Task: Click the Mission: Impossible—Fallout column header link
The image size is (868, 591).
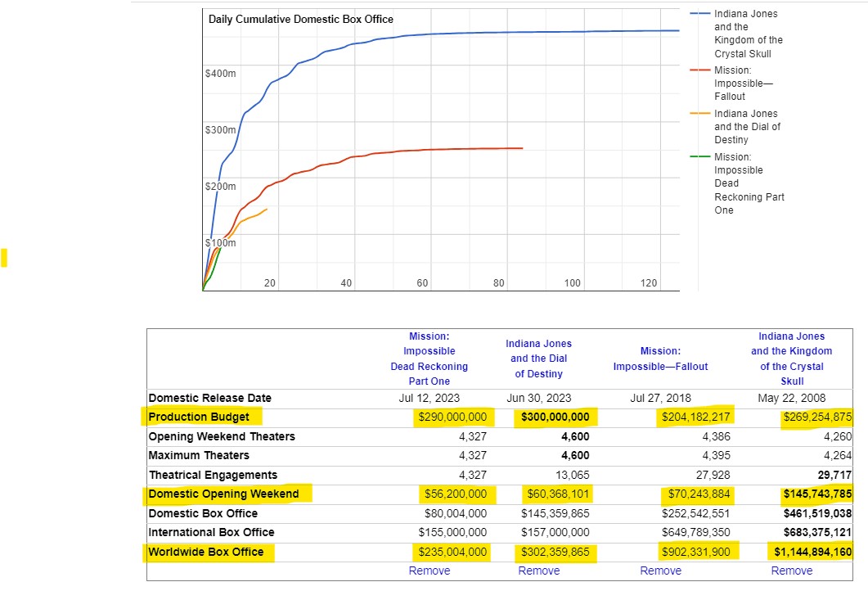Action: click(660, 359)
